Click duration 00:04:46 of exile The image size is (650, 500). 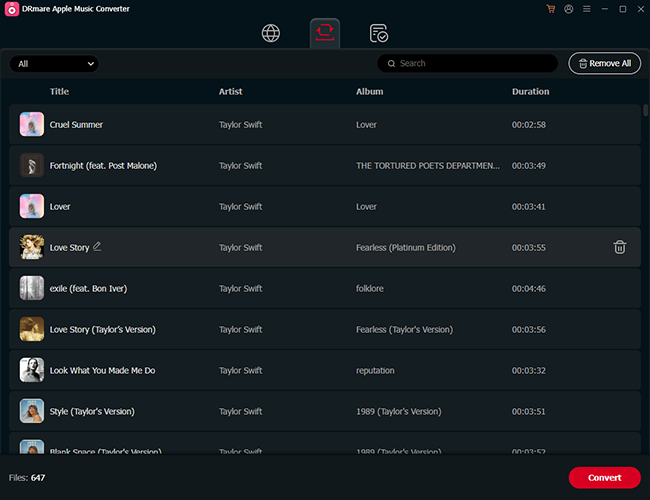tap(529, 289)
